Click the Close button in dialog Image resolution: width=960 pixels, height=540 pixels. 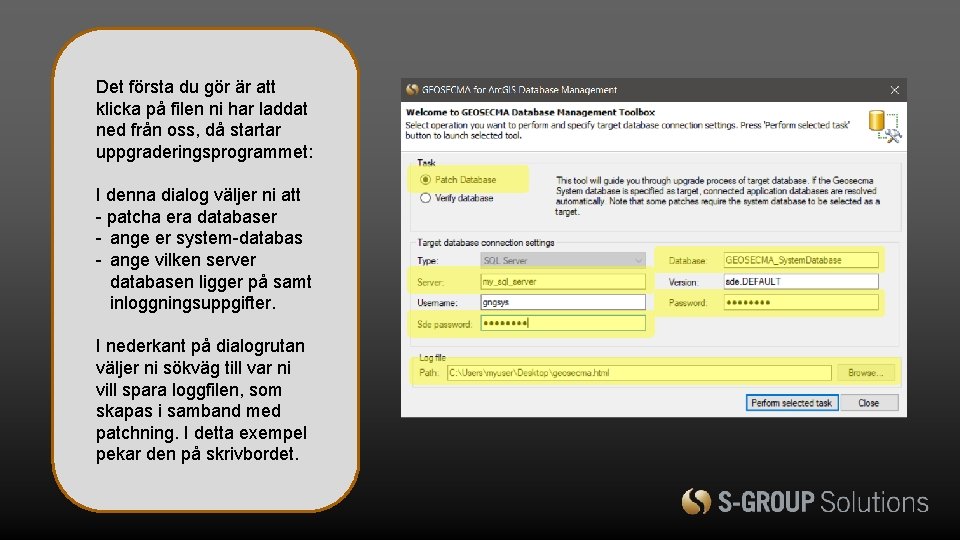click(869, 402)
